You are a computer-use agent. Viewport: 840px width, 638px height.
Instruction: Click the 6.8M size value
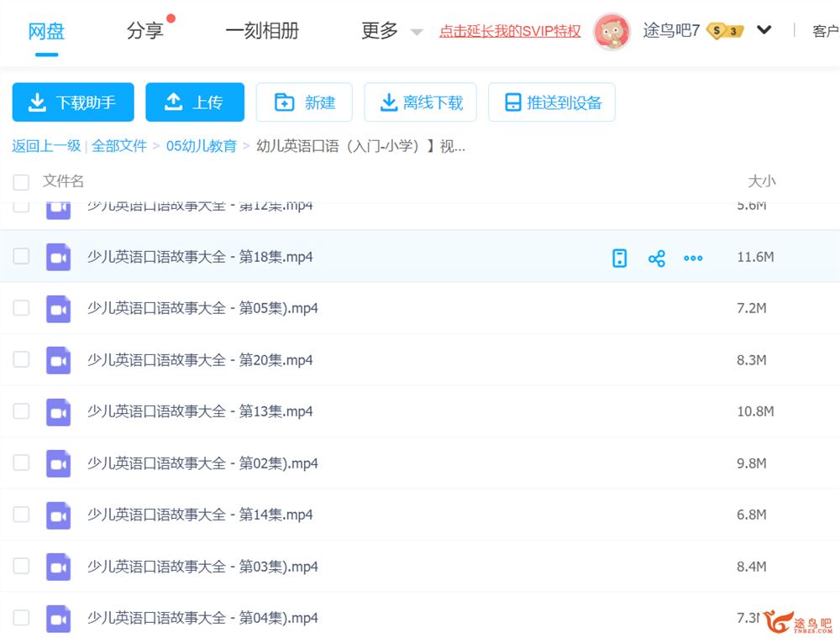pos(752,515)
